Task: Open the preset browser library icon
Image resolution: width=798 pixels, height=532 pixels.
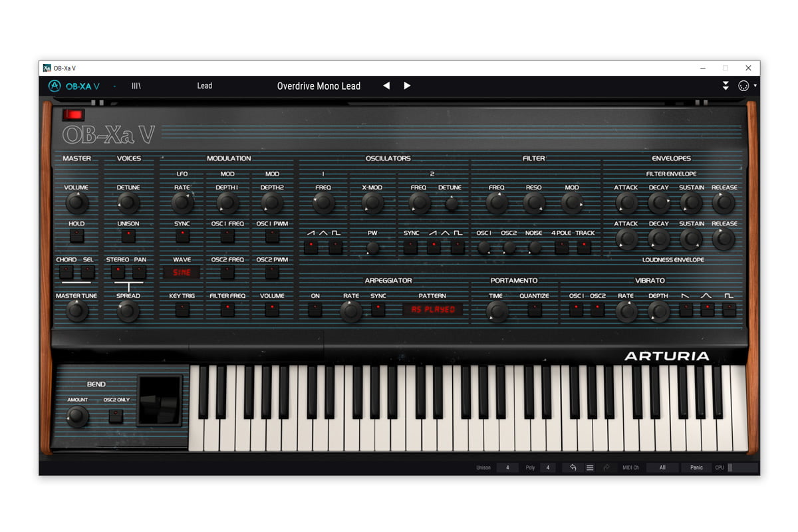Action: [136, 86]
